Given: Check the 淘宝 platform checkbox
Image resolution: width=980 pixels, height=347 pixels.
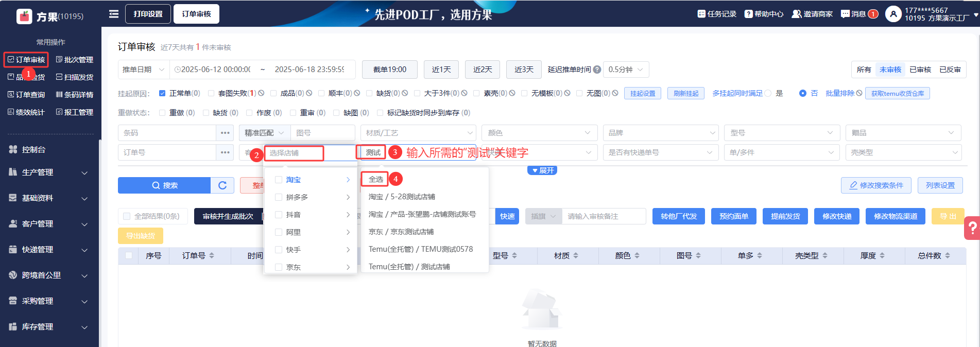Looking at the screenshot, I should (279, 180).
